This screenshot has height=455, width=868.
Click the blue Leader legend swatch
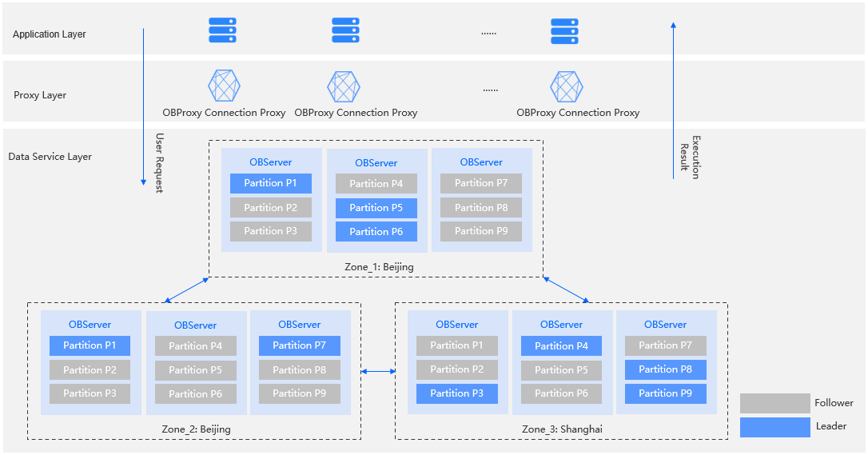[x=775, y=427]
